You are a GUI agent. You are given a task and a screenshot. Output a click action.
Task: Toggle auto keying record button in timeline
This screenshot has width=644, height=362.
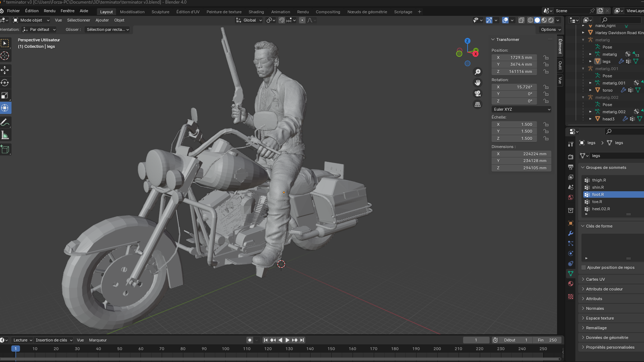click(250, 340)
